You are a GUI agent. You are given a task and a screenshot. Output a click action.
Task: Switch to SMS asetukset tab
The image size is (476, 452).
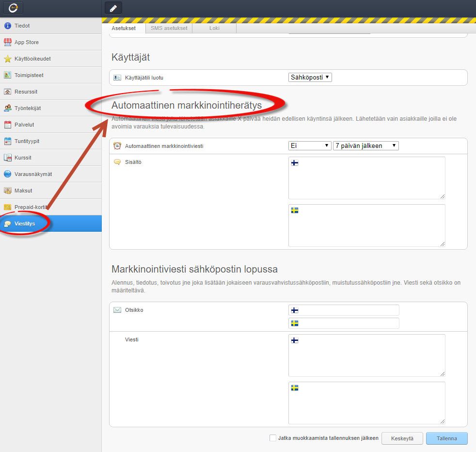pos(169,28)
